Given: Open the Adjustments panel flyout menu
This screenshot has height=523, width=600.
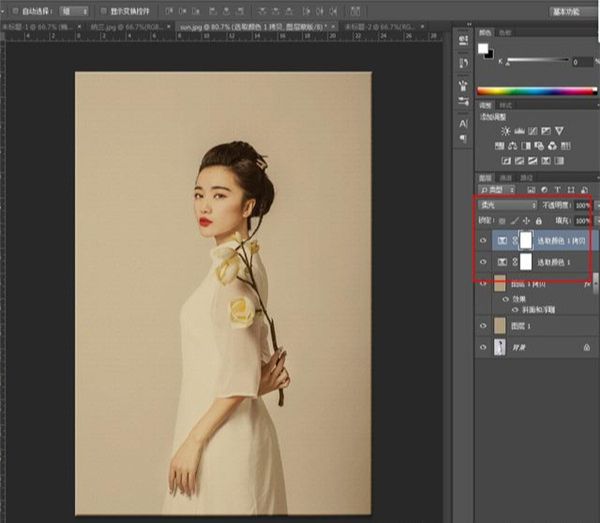Looking at the screenshot, I should pos(597,105).
